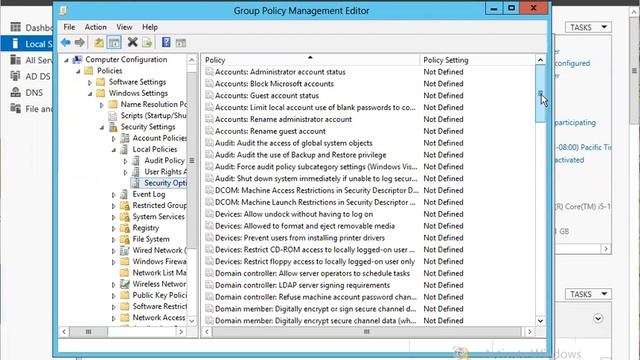
Task: Collapse the Windows Settings node
Action: (x=90, y=93)
